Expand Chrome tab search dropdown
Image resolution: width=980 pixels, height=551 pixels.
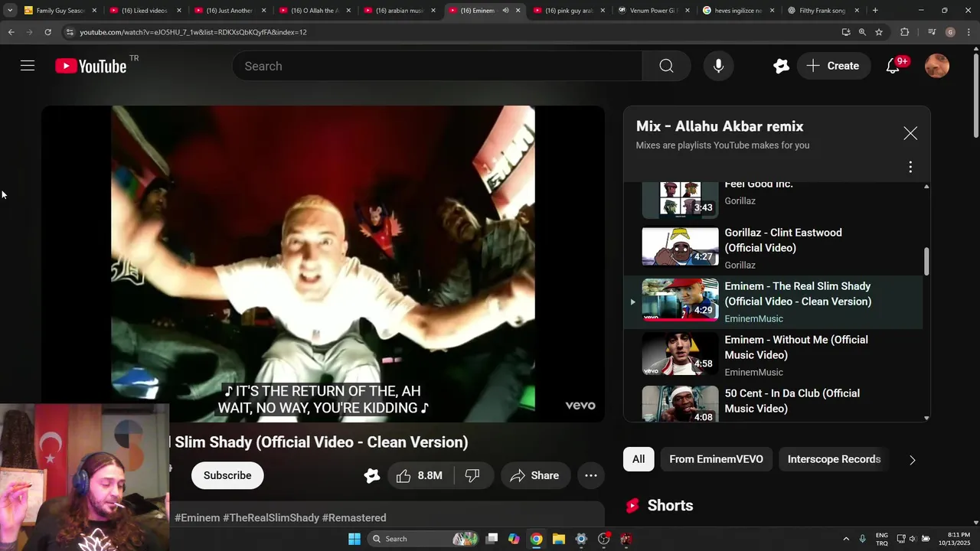coord(10,11)
